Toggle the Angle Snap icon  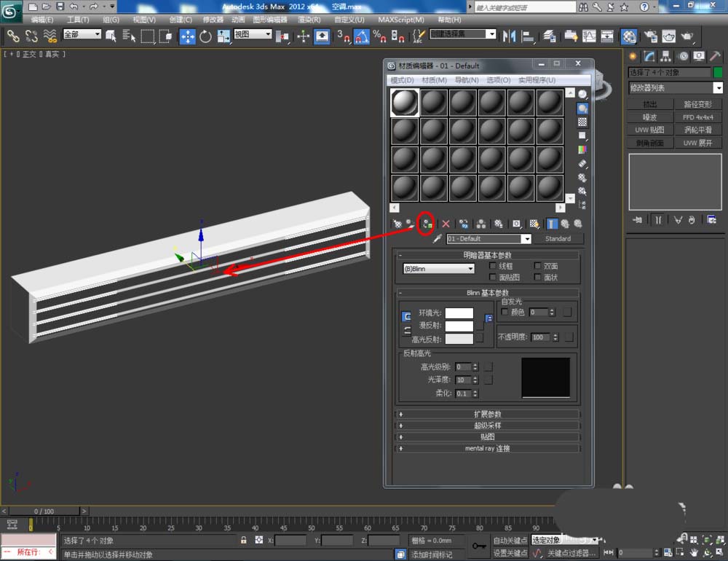point(362,36)
